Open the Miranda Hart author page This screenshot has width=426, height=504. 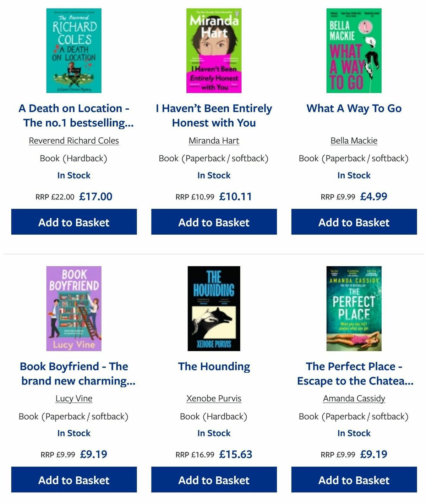point(214,141)
